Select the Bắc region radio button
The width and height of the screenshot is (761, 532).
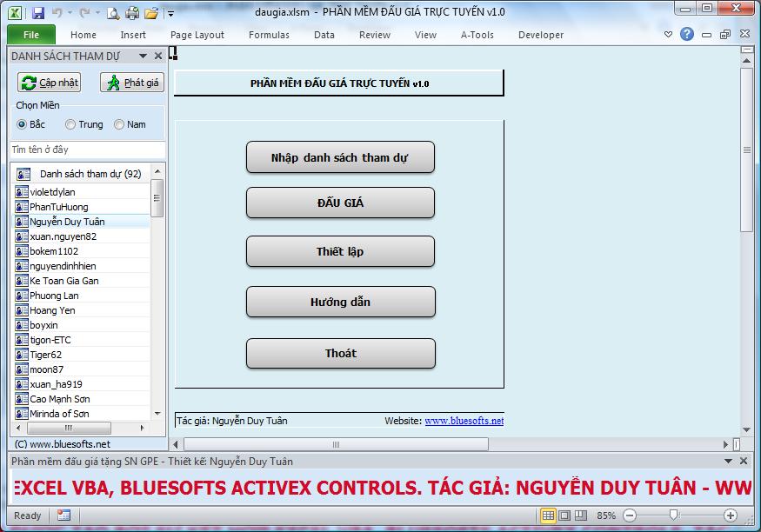pyautogui.click(x=22, y=124)
